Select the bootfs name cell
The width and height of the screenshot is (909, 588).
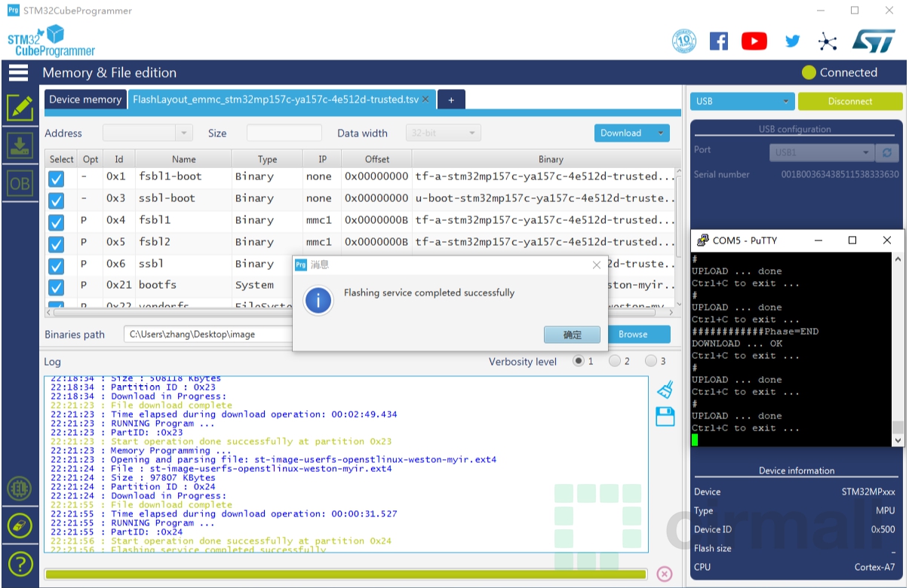coord(183,285)
